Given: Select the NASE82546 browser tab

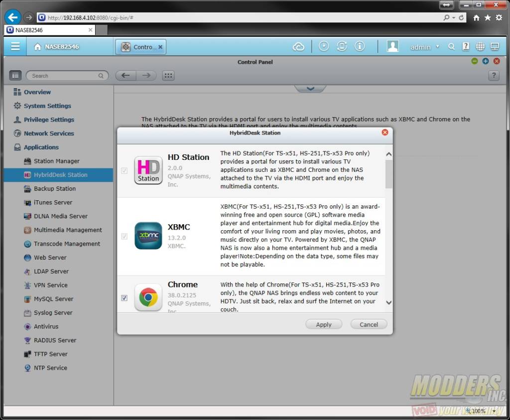Looking at the screenshot, I should [x=50, y=30].
